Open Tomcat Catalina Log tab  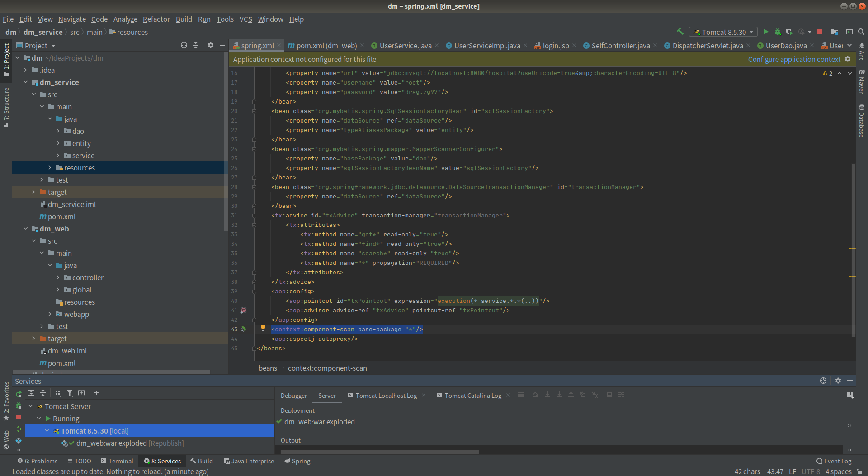click(x=473, y=395)
